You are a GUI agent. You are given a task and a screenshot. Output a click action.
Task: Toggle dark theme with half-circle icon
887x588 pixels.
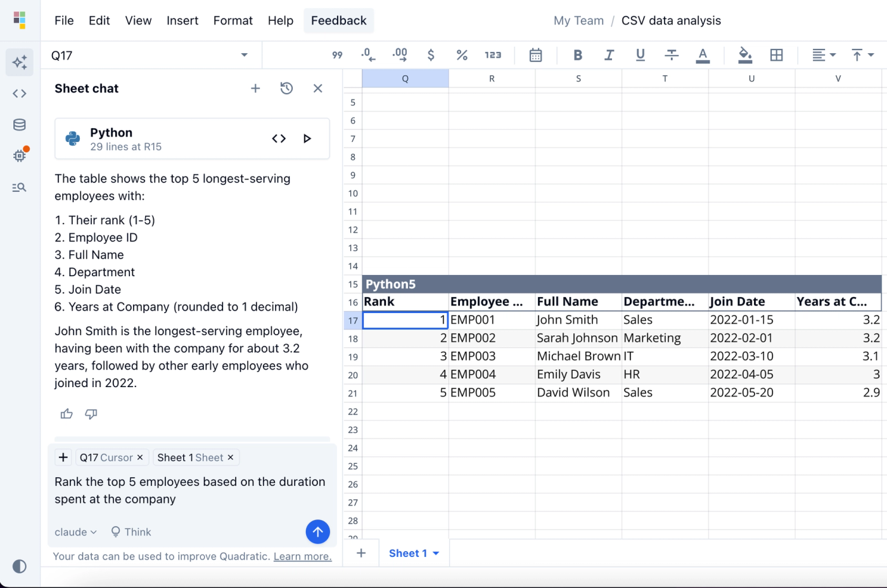[20, 566]
